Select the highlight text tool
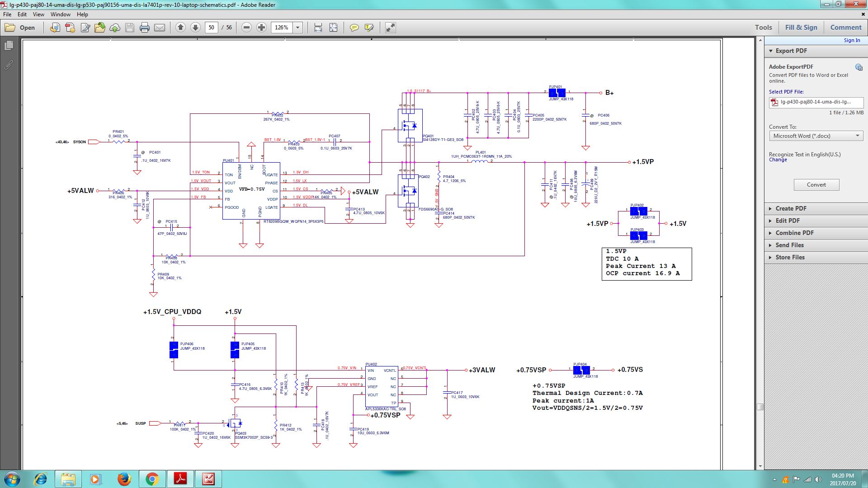The image size is (868, 488). point(369,28)
